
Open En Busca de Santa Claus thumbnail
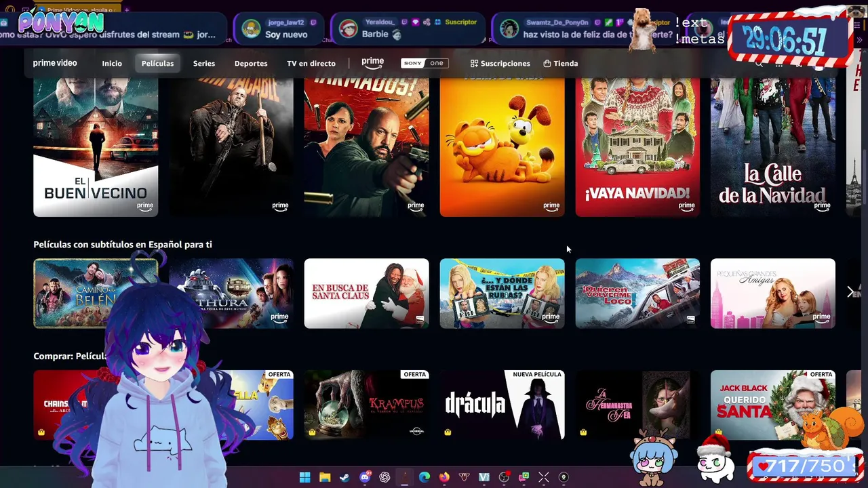[x=366, y=293]
